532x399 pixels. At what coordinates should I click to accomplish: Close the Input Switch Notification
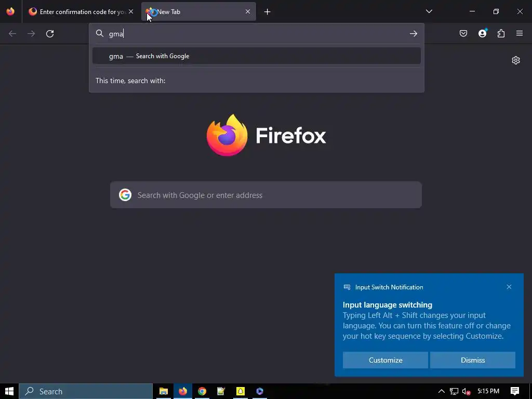[x=509, y=287]
